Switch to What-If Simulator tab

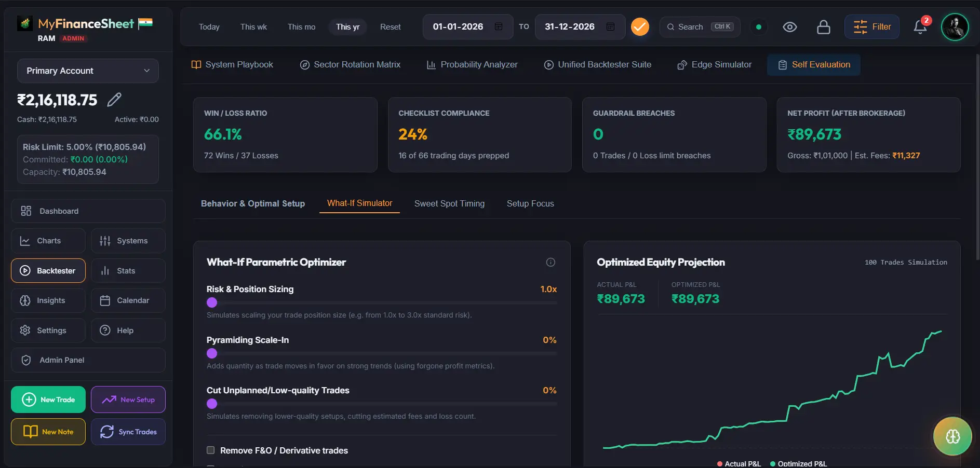coord(359,203)
